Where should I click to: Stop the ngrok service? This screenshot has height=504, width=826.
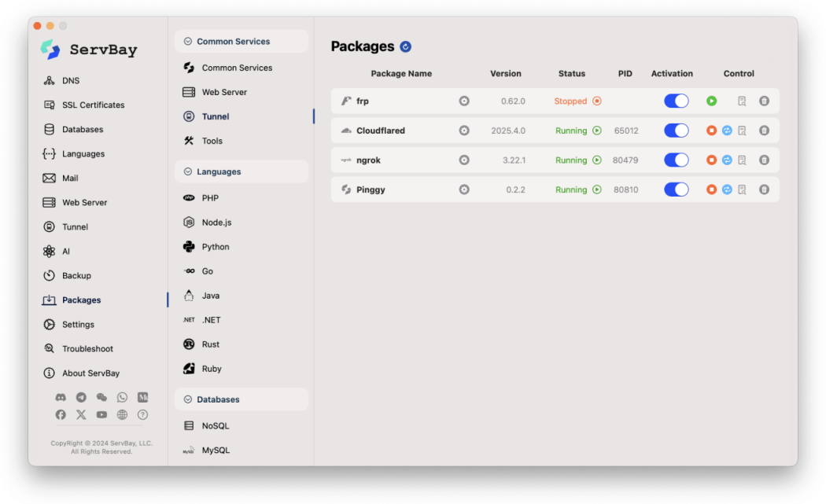[711, 160]
